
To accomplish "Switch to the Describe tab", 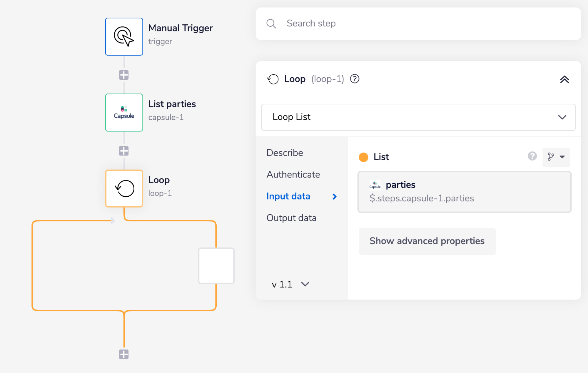I will (x=285, y=153).
